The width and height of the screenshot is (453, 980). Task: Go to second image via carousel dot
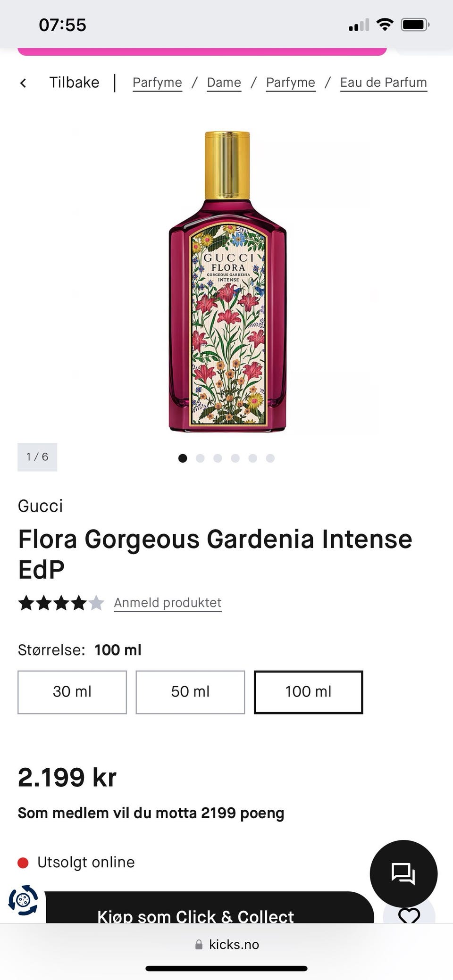click(x=200, y=458)
